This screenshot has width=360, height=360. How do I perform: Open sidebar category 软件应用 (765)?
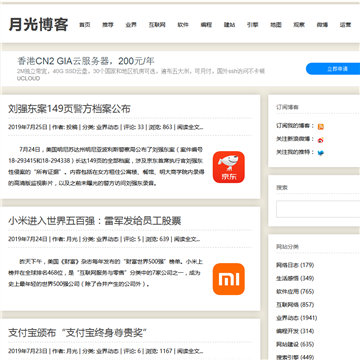tap(295, 292)
